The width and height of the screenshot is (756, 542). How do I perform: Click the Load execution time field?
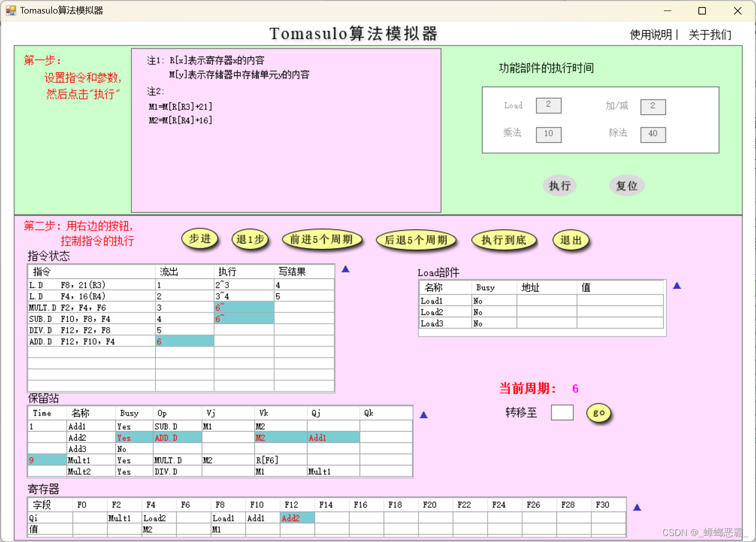pos(549,105)
